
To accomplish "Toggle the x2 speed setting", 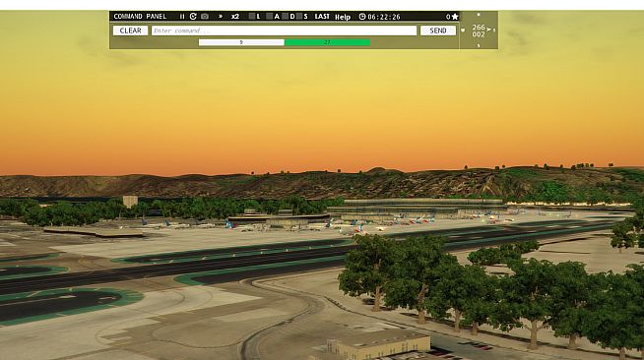I will 235,17.
